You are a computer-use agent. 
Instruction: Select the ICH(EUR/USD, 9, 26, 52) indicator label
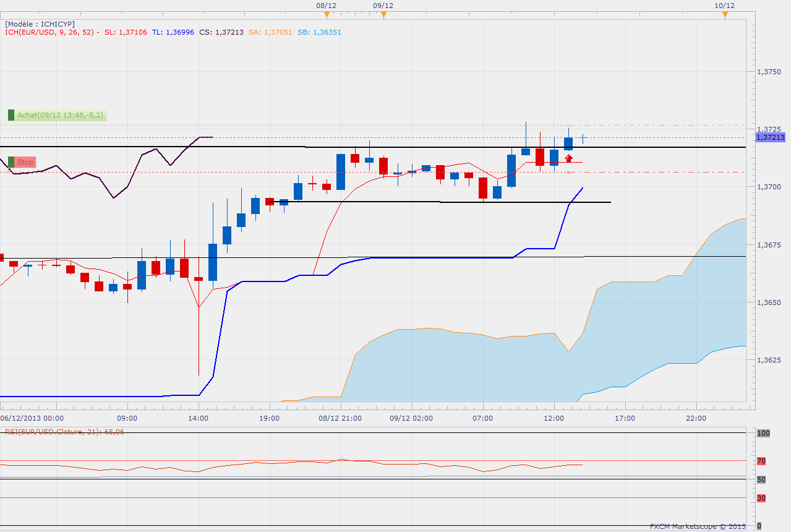pyautogui.click(x=52, y=32)
